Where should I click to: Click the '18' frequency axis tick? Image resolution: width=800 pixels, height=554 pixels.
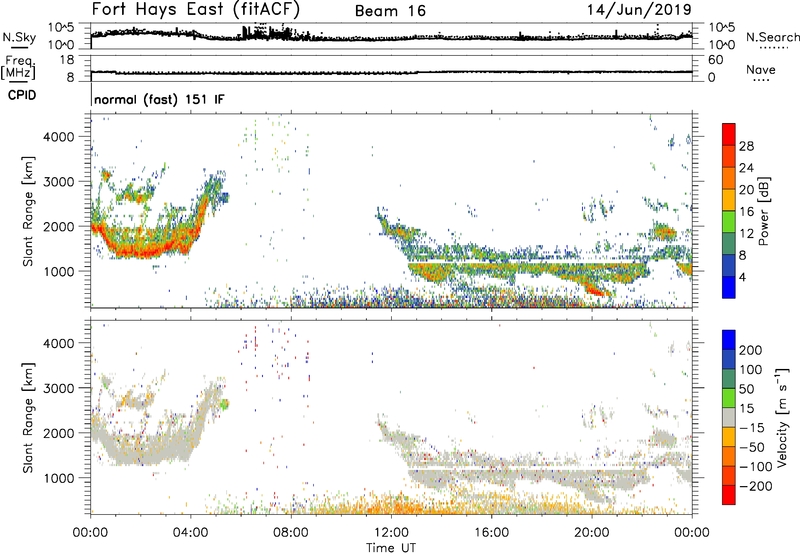tap(66, 60)
